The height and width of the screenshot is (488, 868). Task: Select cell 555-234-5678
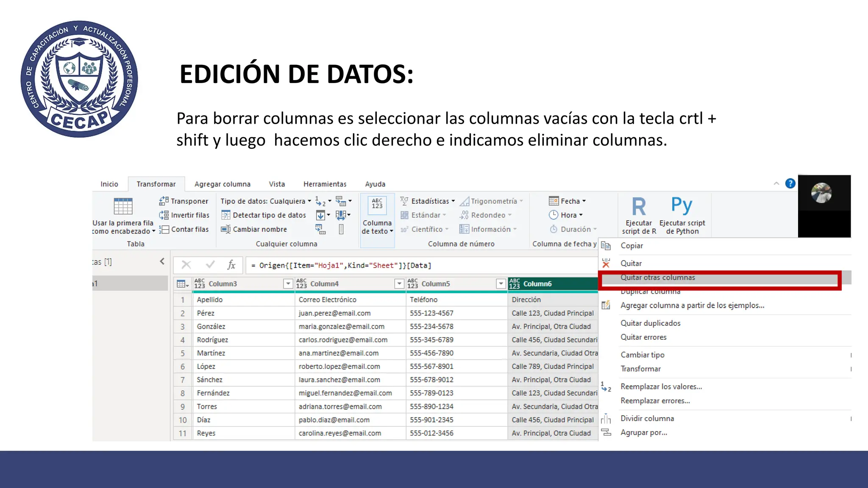pos(456,327)
